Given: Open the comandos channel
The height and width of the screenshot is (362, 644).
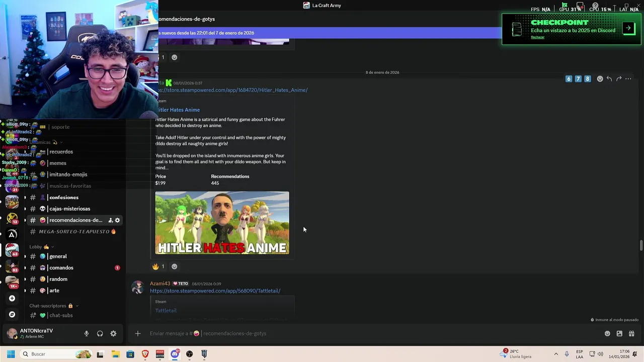Looking at the screenshot, I should [61, 268].
